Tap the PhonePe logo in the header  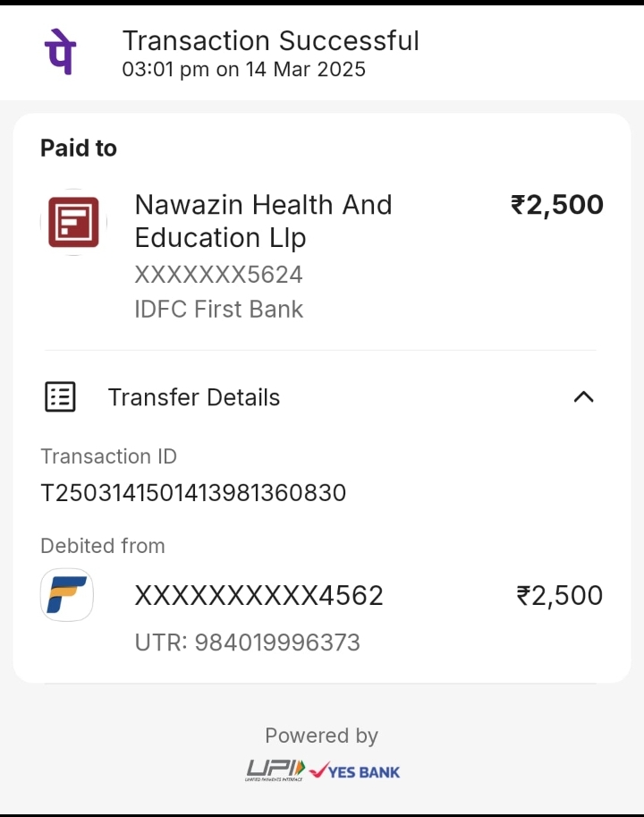point(60,52)
